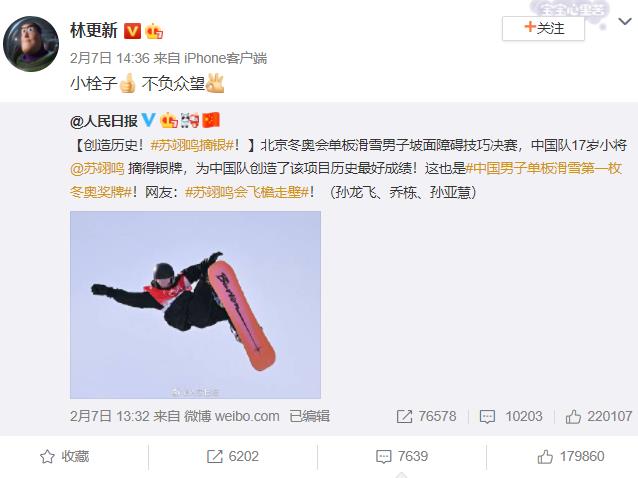Click repost icon with 76578 count
The image size is (638, 478).
coord(426,416)
